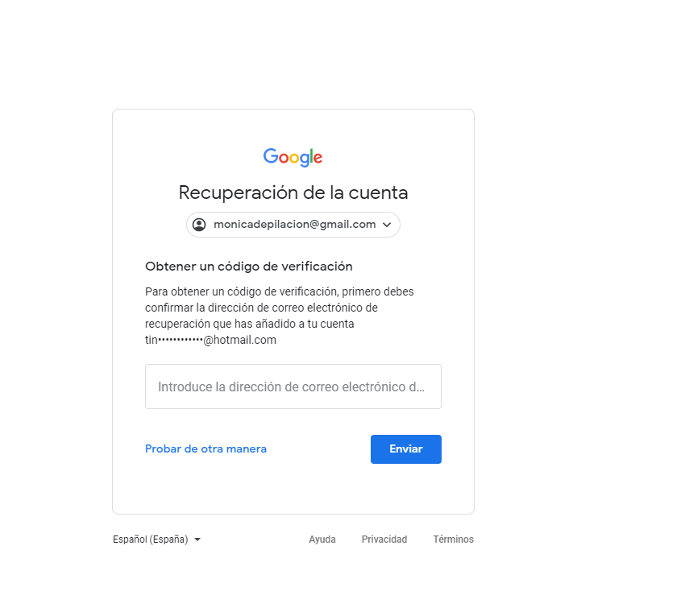Image resolution: width=685 pixels, height=616 pixels.
Task: Click the Enviar button
Action: tap(406, 449)
